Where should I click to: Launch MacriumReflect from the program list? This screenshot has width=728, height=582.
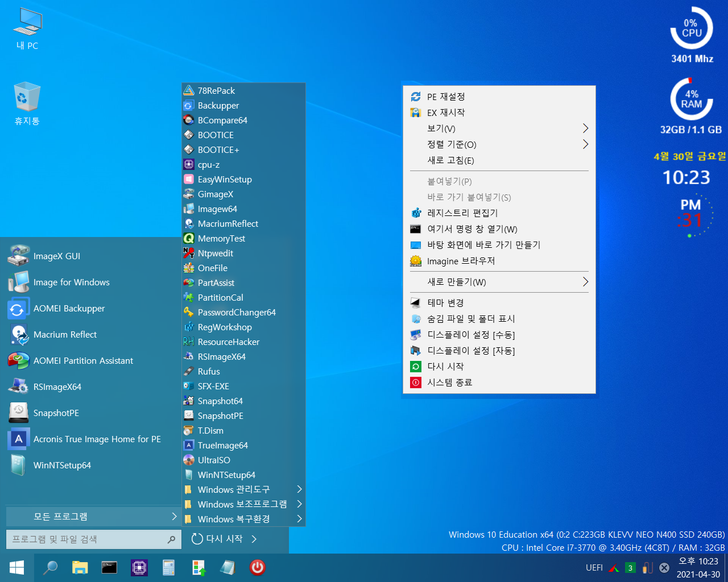(x=243, y=224)
